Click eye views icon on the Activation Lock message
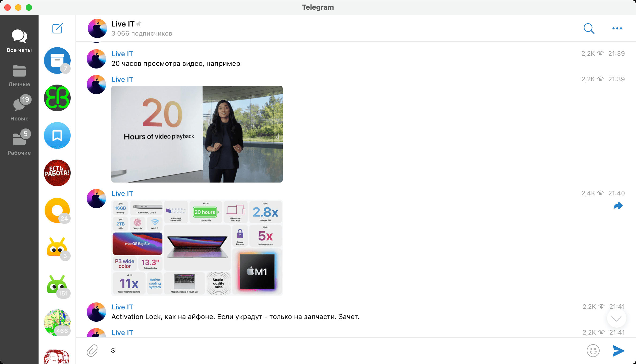The height and width of the screenshot is (364, 636). 601,307
